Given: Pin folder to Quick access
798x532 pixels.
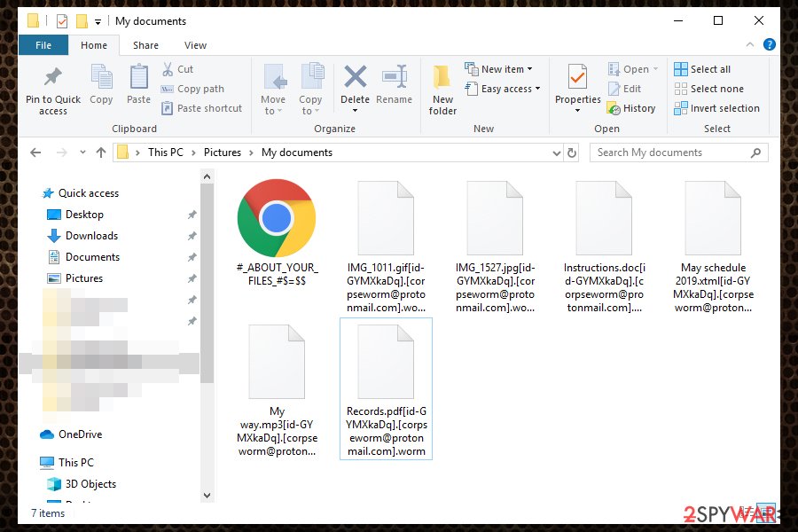Looking at the screenshot, I should pos(53,90).
